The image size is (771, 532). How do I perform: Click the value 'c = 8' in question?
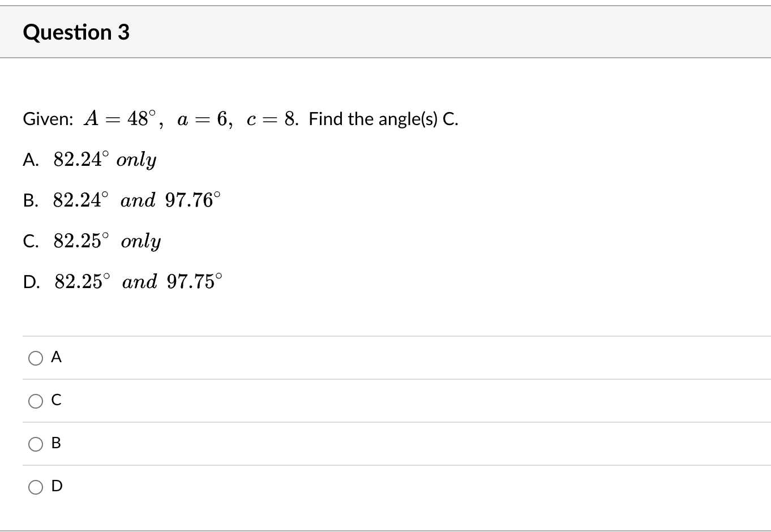point(271,119)
